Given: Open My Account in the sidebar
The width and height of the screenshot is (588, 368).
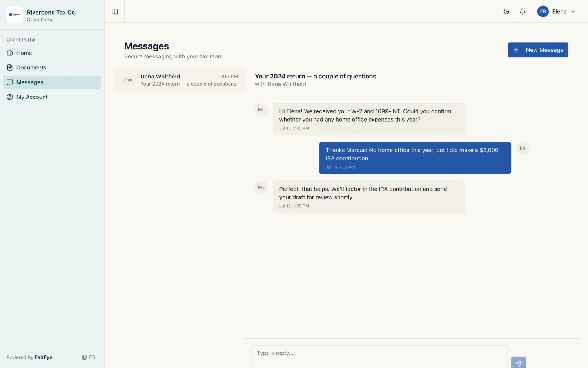Looking at the screenshot, I should 52,97.
